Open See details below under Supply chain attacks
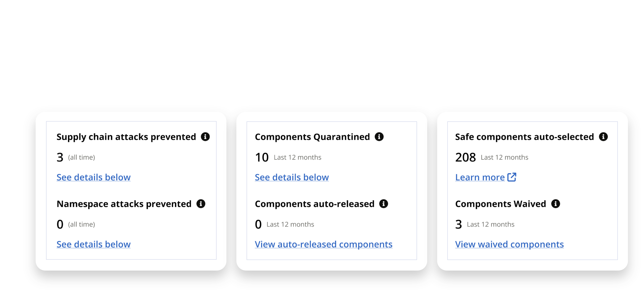 pos(93,177)
